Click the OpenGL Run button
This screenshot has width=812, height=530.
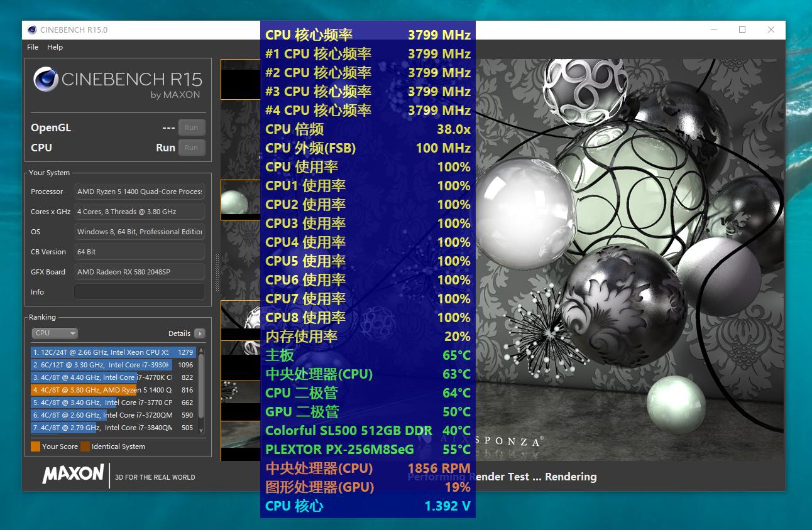click(192, 127)
